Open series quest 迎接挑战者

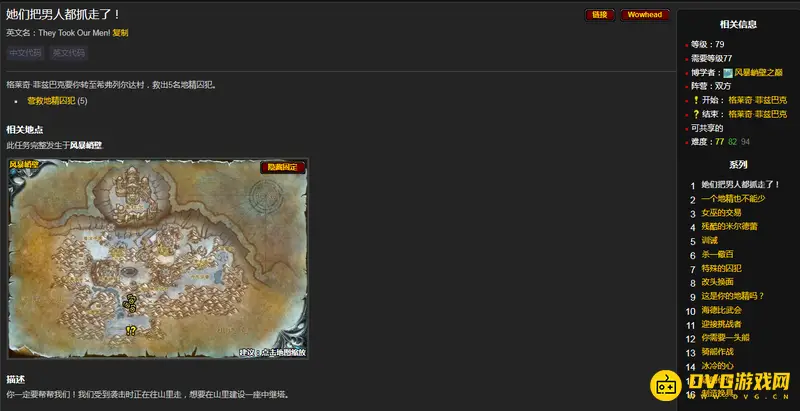pos(721,324)
